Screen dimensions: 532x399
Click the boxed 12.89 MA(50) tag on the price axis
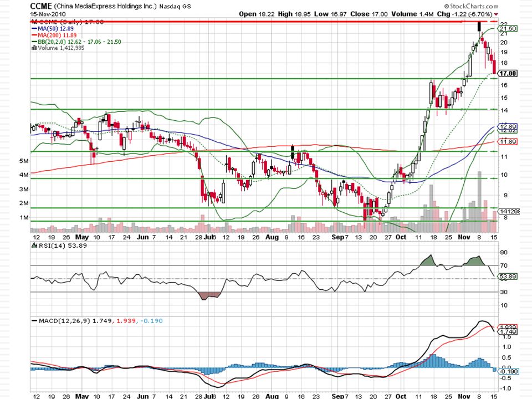(508, 126)
